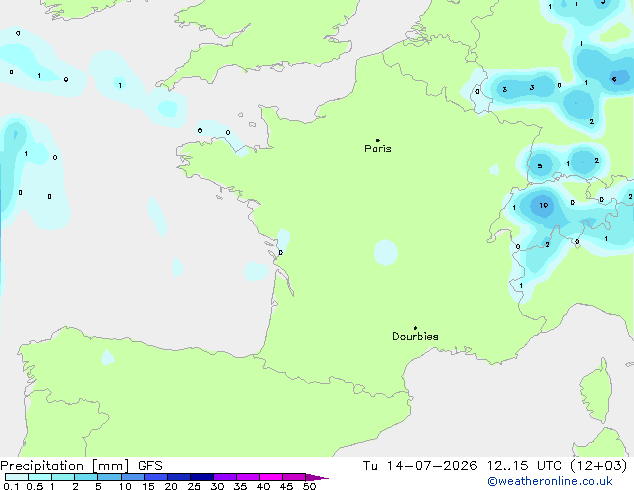Click the legend arrow tip above 50
The height and width of the screenshot is (490, 634).
317,477
